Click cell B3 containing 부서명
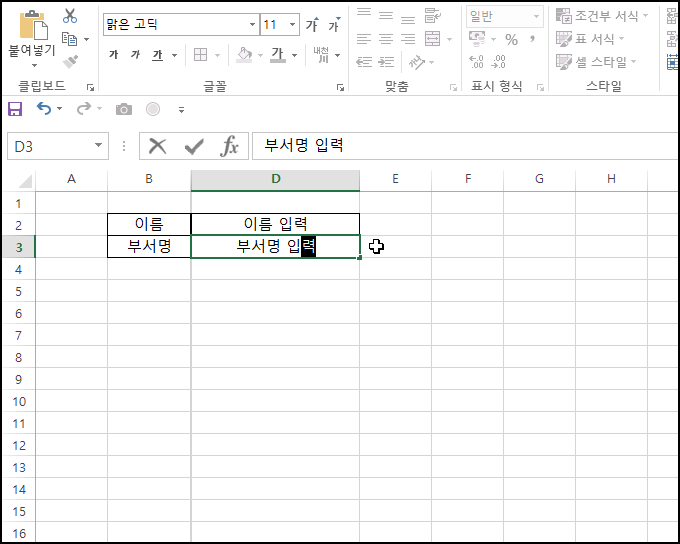680x544 pixels. tap(149, 246)
